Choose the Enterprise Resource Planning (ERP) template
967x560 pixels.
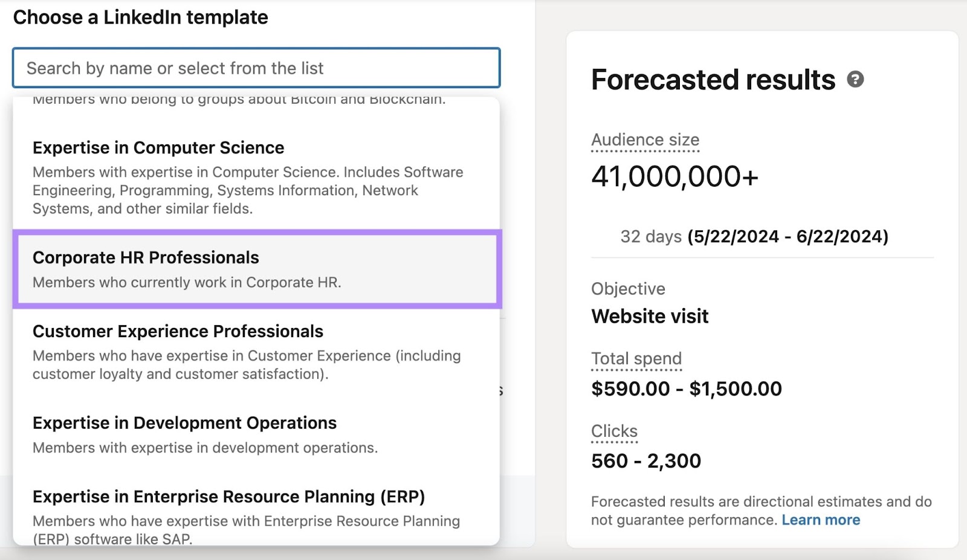click(229, 496)
